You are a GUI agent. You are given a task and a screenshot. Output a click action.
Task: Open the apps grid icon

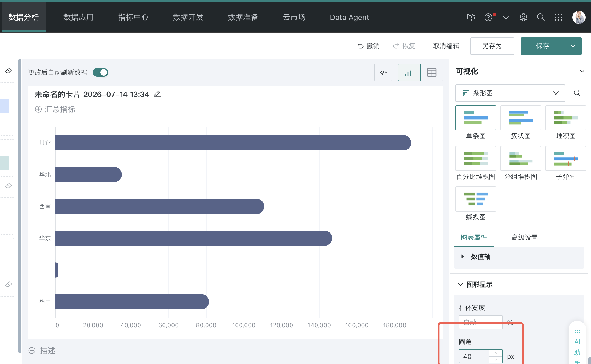[x=559, y=17]
